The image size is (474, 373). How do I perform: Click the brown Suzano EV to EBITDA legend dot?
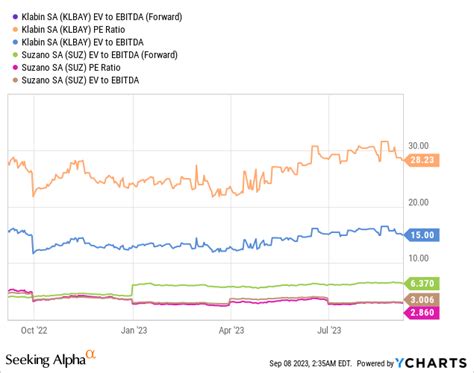[x=15, y=80]
